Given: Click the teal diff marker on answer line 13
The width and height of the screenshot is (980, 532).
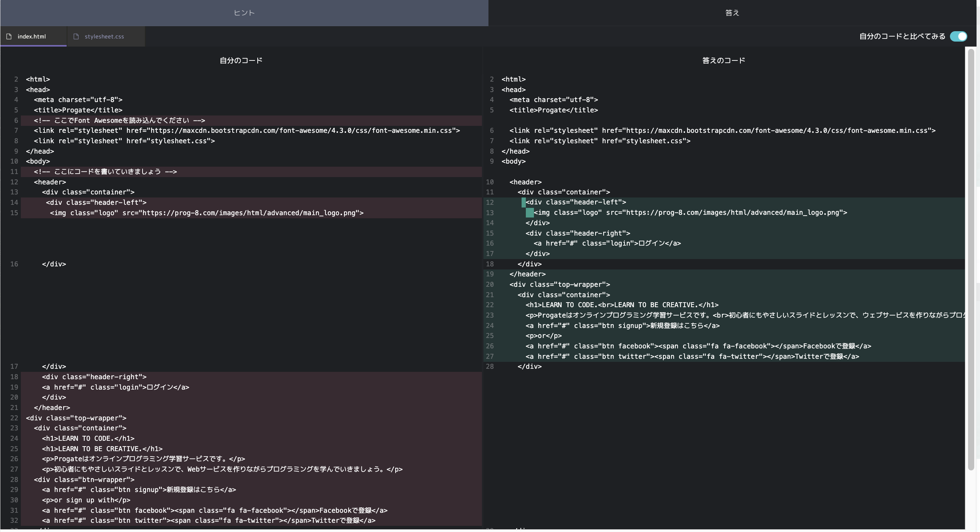Looking at the screenshot, I should point(530,212).
